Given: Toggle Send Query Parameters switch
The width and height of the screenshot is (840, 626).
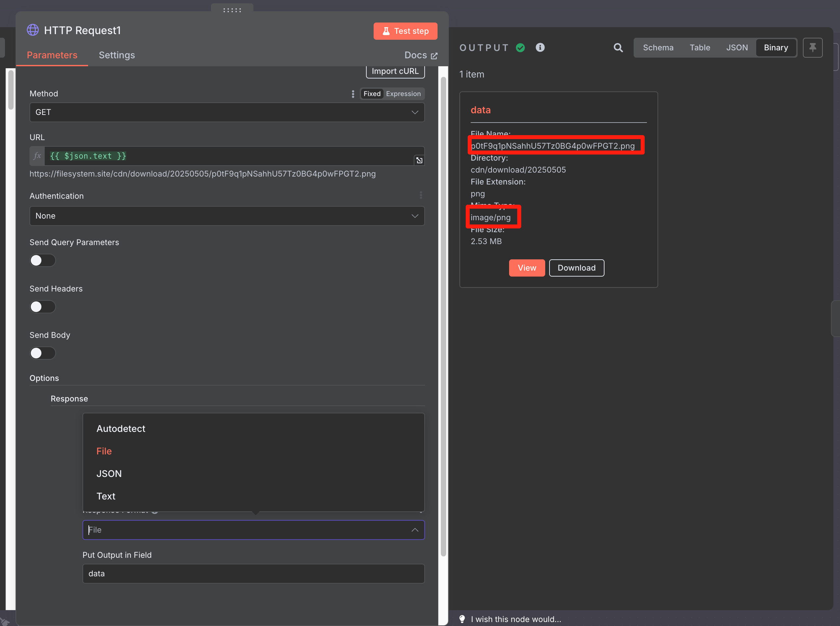Looking at the screenshot, I should click(x=42, y=260).
